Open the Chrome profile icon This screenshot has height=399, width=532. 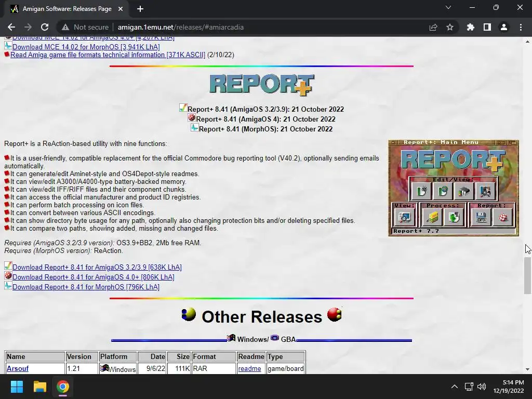coord(504,27)
